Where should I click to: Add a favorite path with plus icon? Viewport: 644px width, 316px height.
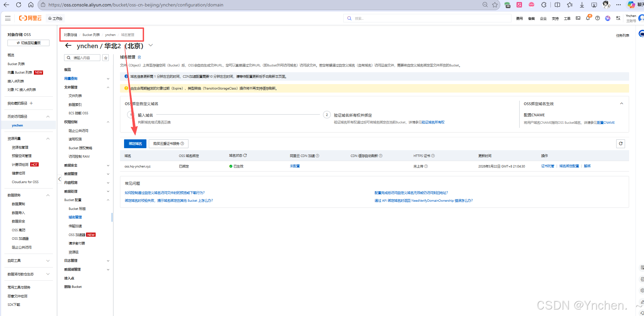31,103
